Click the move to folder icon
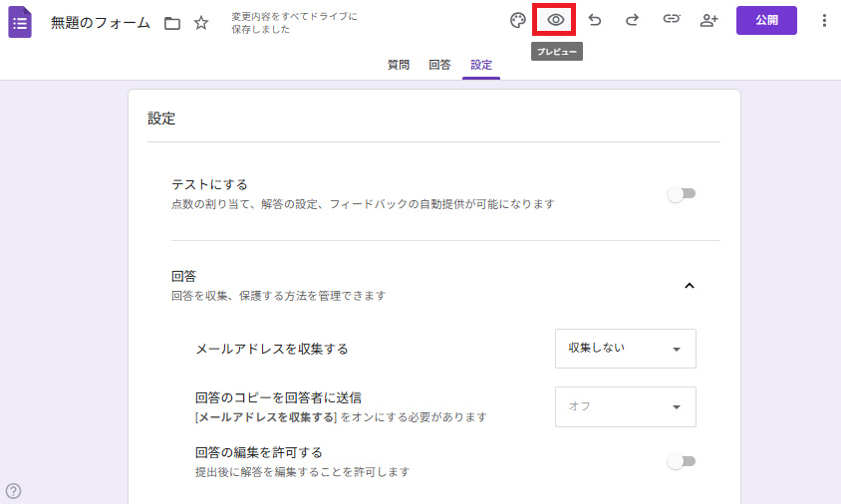Viewport: 841px width, 504px height. (x=172, y=23)
